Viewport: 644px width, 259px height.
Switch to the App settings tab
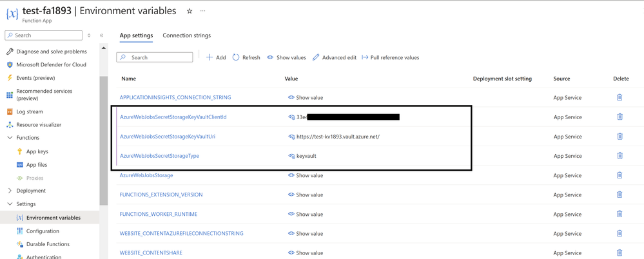tap(137, 35)
